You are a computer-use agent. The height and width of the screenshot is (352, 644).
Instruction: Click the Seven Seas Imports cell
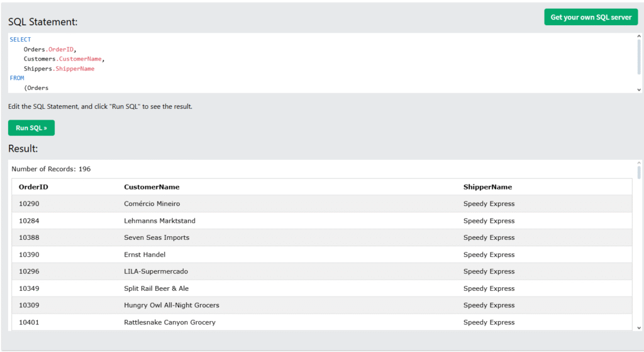157,237
